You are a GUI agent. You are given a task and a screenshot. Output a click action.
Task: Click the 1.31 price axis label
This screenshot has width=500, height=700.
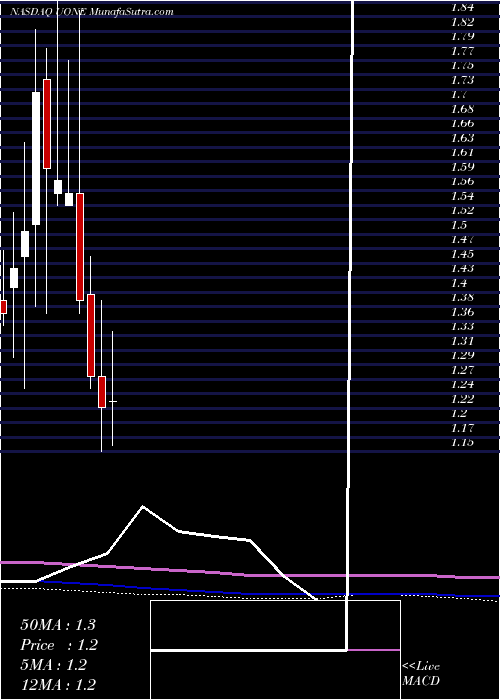pyautogui.click(x=462, y=341)
